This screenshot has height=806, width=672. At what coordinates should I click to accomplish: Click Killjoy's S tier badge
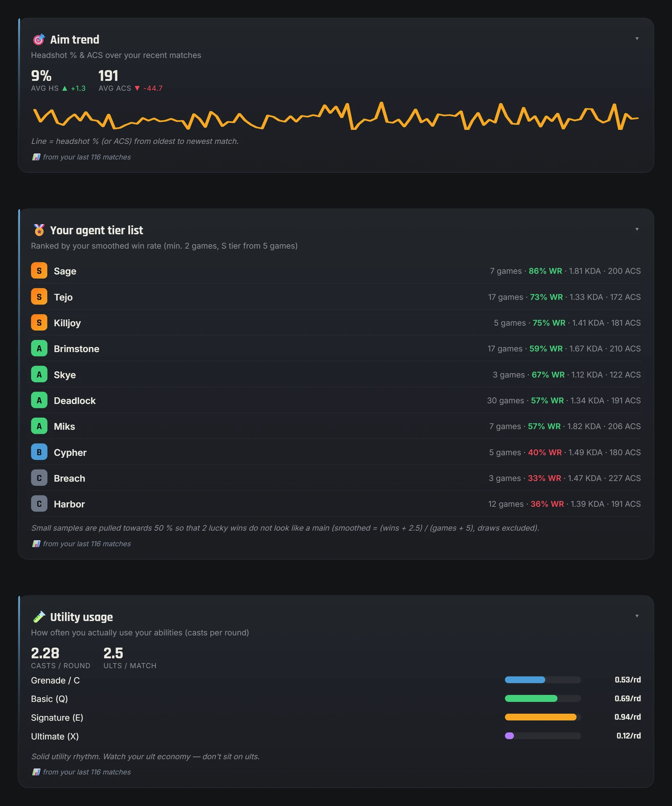(x=39, y=323)
